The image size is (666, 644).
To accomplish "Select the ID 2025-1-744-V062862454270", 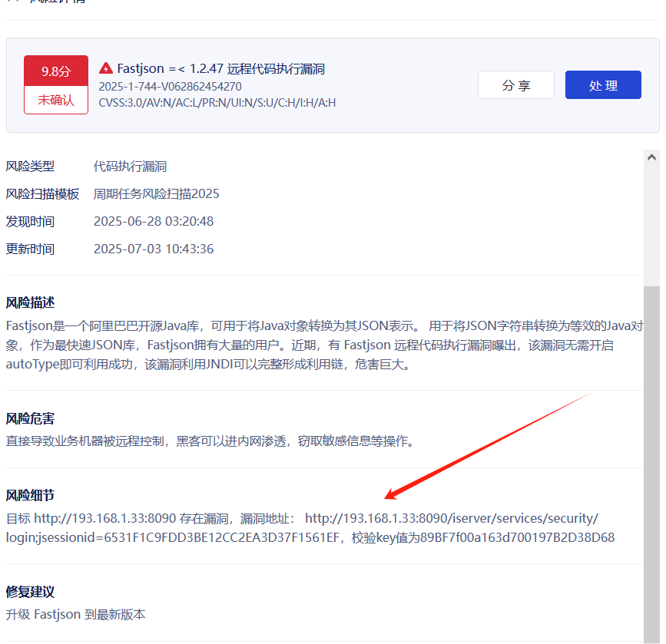I will (171, 87).
